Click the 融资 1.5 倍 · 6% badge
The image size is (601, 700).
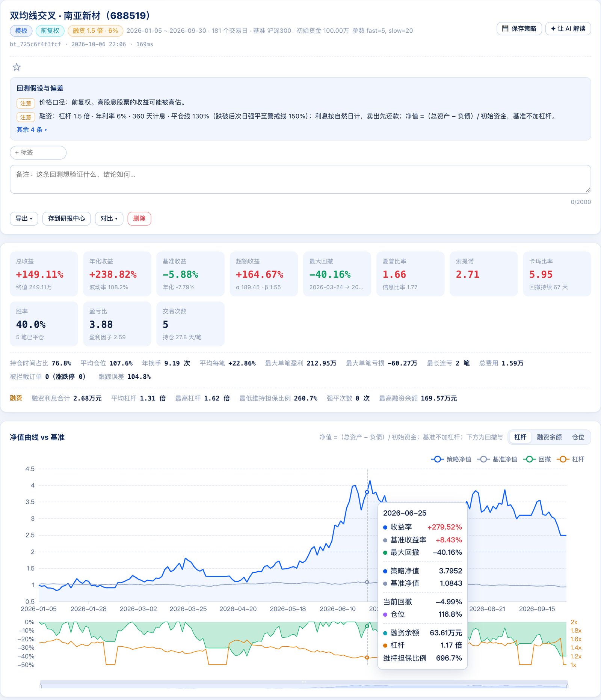click(x=95, y=31)
